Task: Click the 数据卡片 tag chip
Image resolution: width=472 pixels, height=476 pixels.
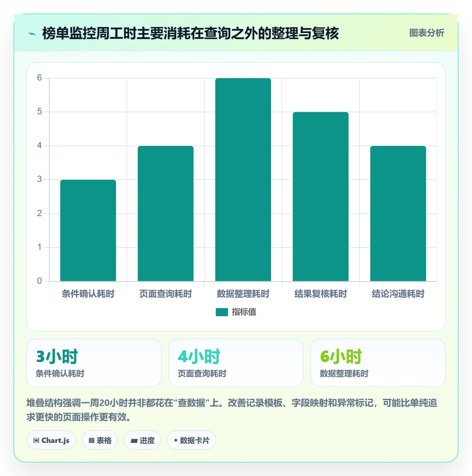Action: click(x=191, y=440)
